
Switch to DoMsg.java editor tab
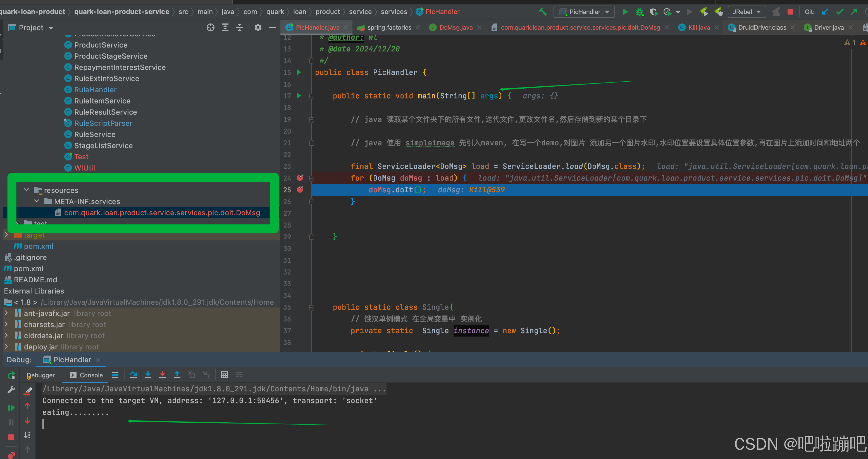click(x=455, y=28)
